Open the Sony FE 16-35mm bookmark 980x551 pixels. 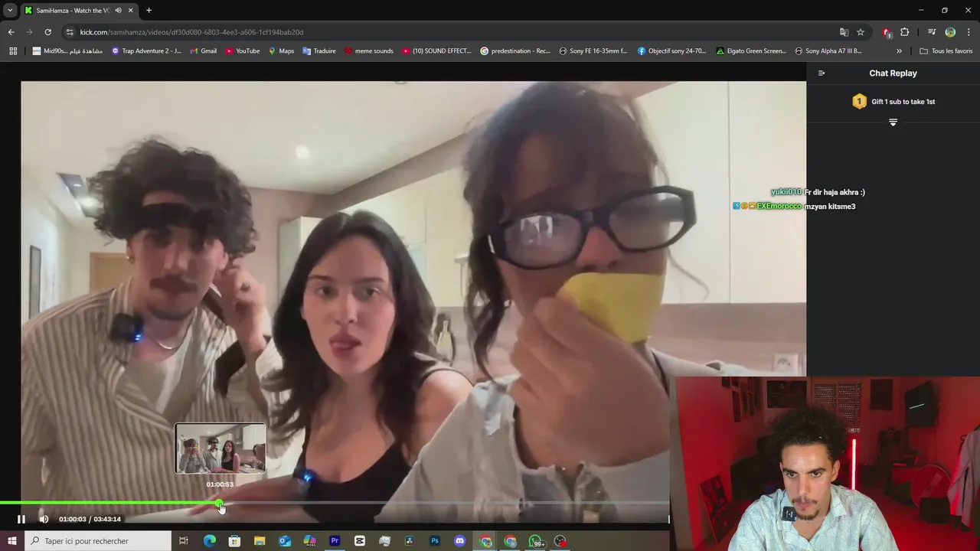click(593, 51)
